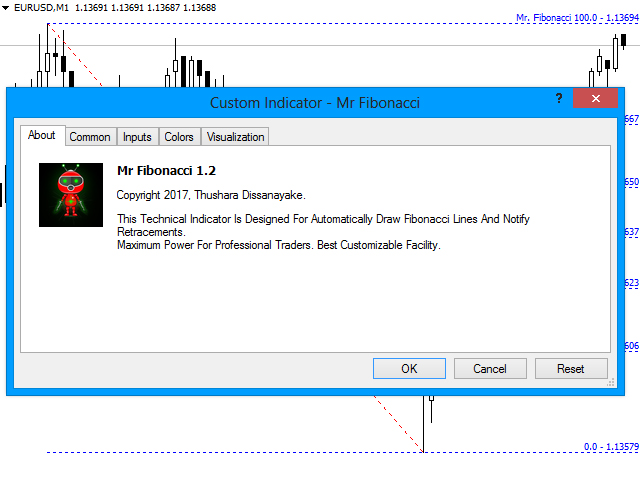This screenshot has width=640, height=480.
Task: Click the dialog title 'Custom Indicator - Mr Fibonacci'
Action: click(314, 103)
